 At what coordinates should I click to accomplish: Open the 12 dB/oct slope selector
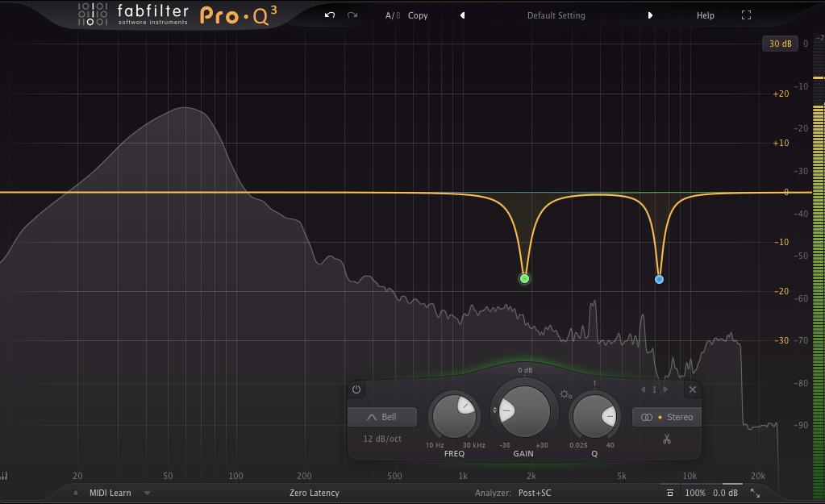coord(382,439)
